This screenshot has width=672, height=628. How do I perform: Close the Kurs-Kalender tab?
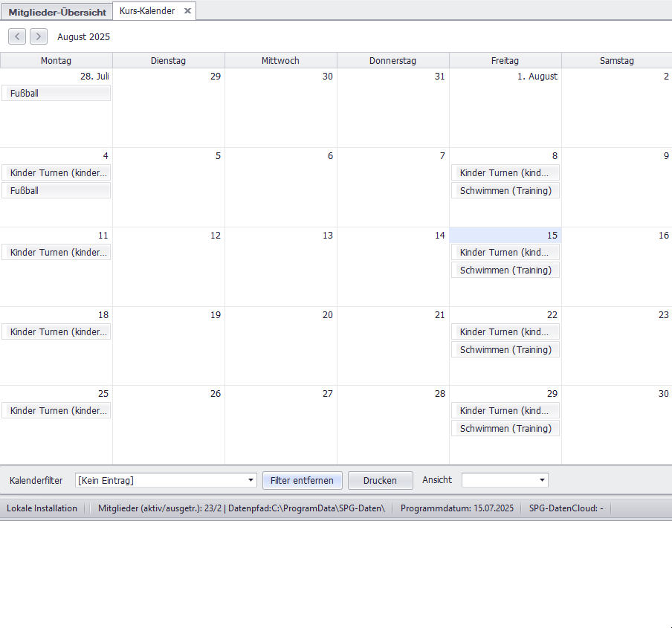187,11
